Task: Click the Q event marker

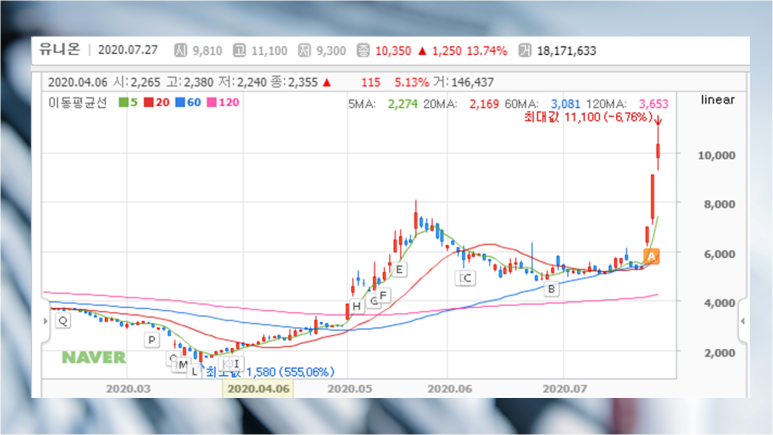Action: (63, 321)
